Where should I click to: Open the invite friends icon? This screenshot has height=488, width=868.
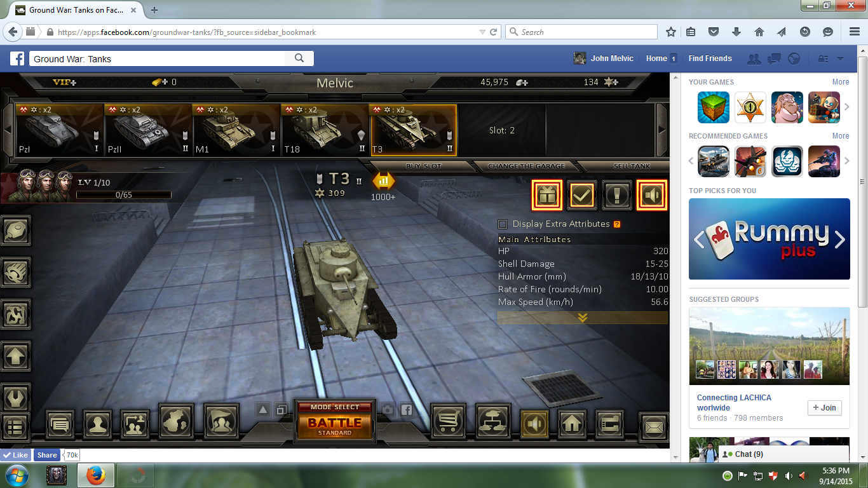tap(135, 424)
